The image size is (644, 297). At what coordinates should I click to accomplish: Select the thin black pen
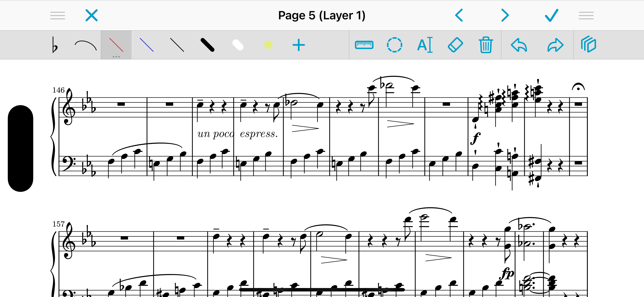point(177,45)
